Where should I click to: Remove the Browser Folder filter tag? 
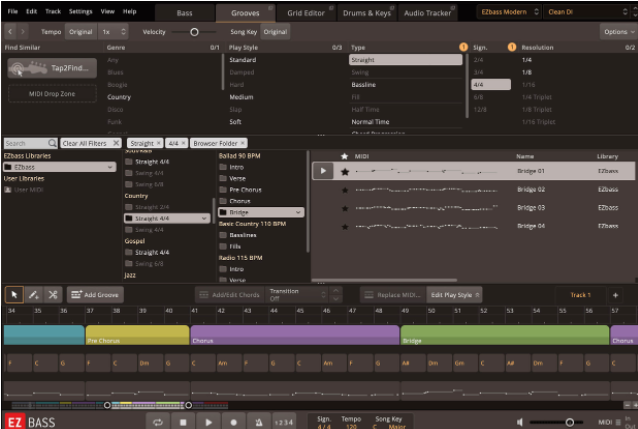243,143
